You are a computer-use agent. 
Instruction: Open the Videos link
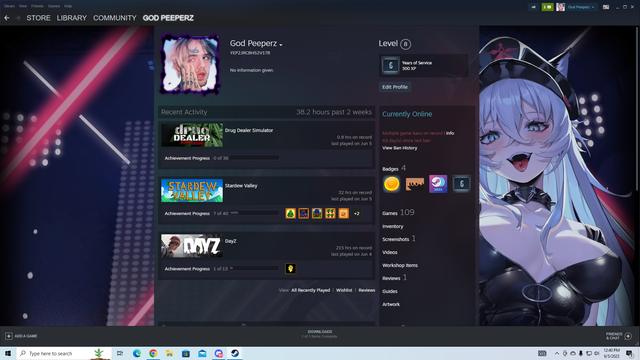[390, 252]
